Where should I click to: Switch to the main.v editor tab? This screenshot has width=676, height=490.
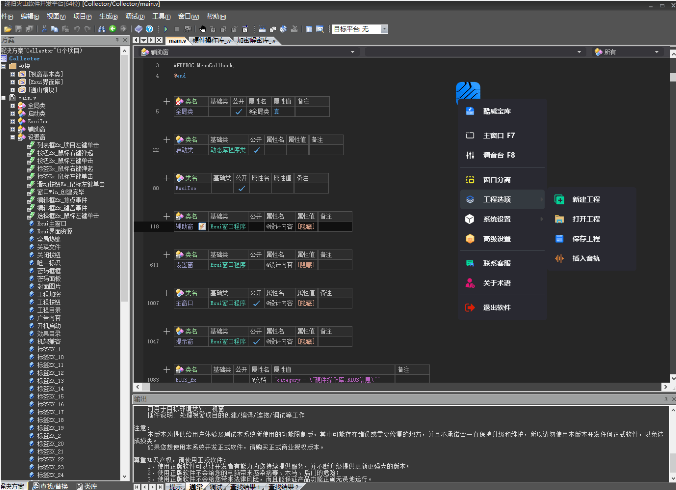(x=175, y=41)
